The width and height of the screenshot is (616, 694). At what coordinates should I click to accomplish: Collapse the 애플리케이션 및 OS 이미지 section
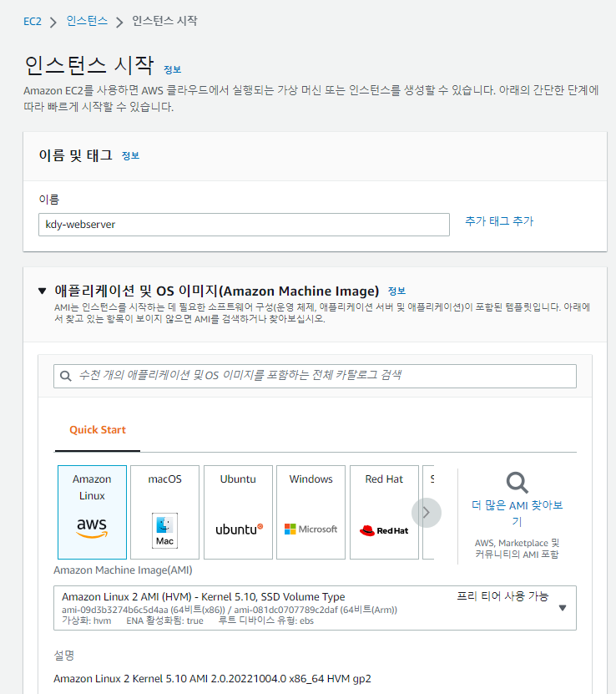click(42, 291)
